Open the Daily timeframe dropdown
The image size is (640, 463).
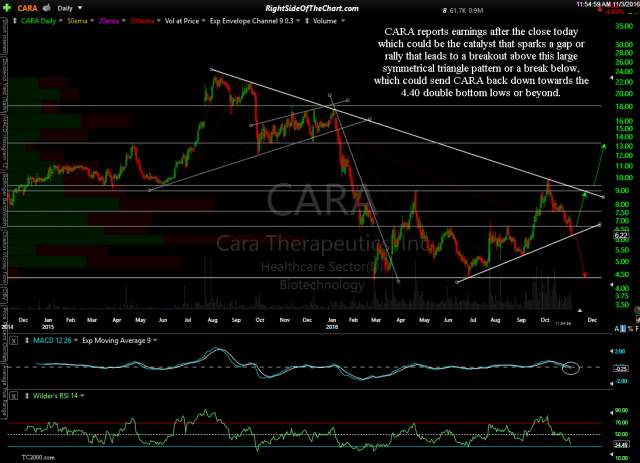tap(70, 8)
